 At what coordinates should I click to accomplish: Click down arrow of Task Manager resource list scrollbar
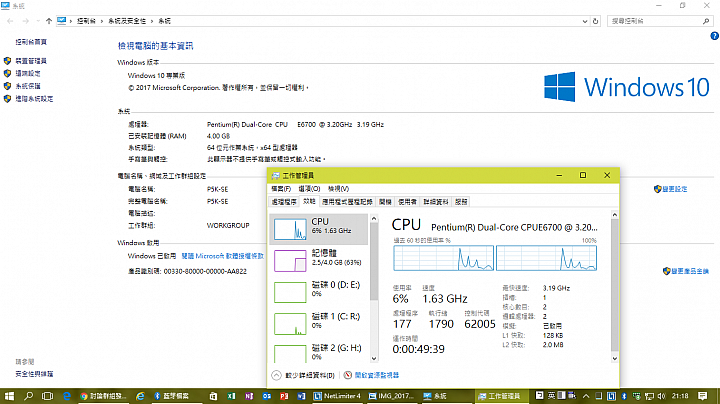point(374,359)
